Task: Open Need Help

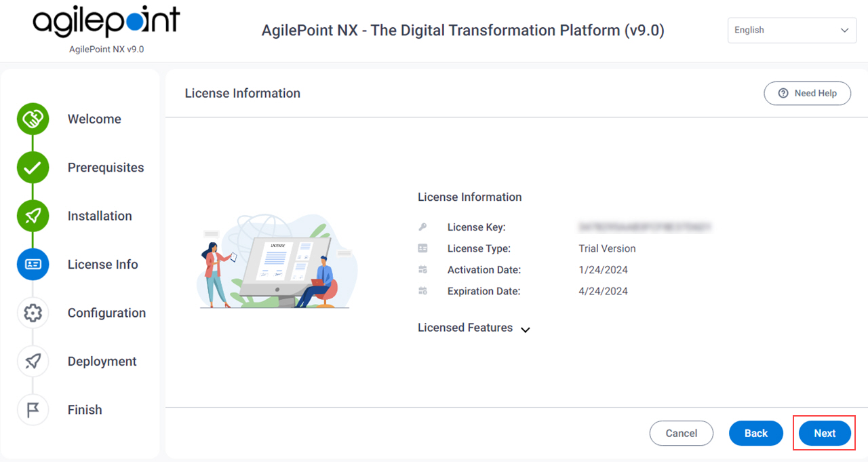Action: click(807, 94)
